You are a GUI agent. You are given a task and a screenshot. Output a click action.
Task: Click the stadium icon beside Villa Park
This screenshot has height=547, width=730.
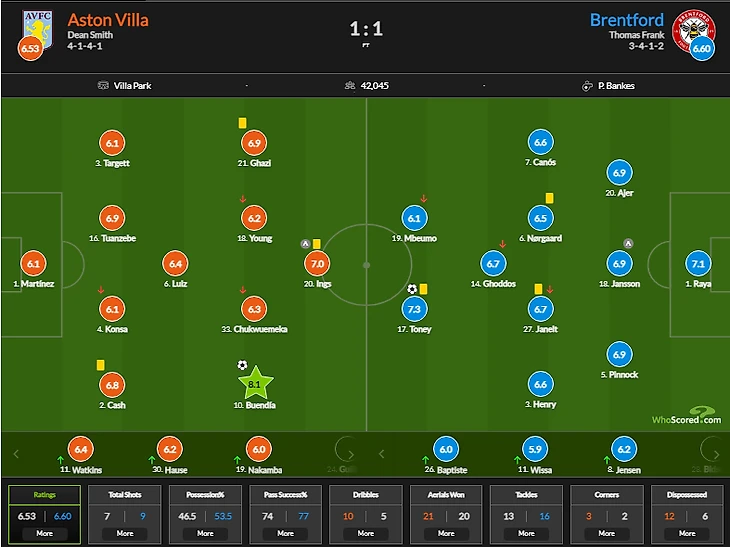click(x=103, y=86)
